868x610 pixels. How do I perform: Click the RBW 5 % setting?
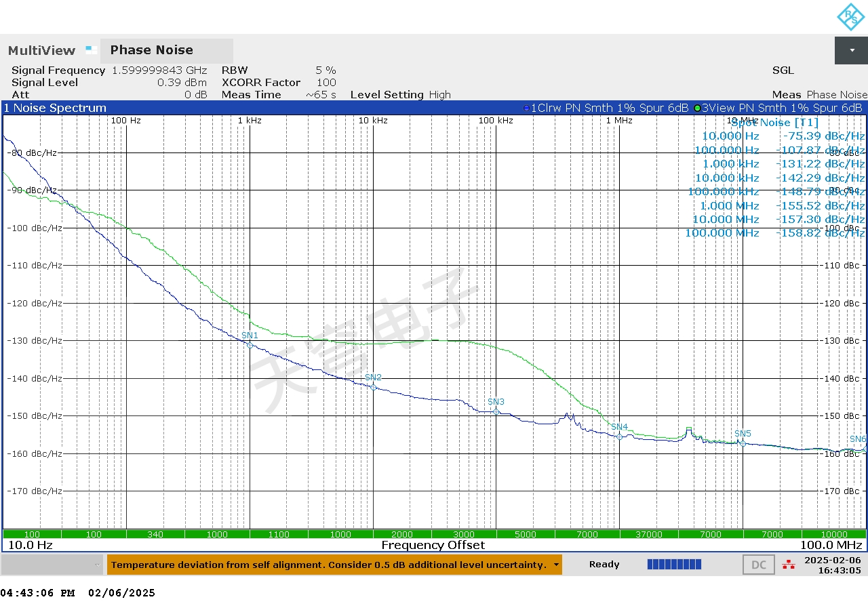[279, 70]
